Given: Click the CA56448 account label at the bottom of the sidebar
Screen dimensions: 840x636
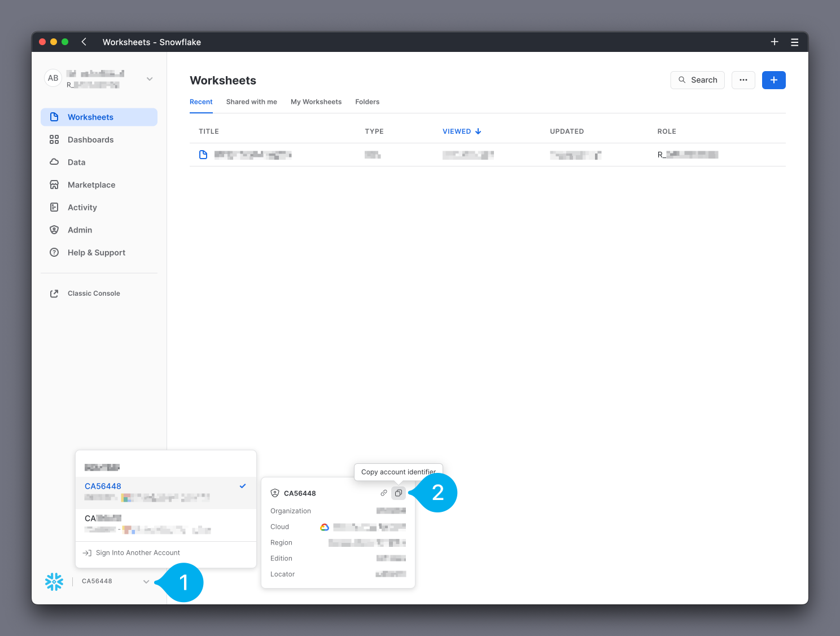Looking at the screenshot, I should 97,581.
